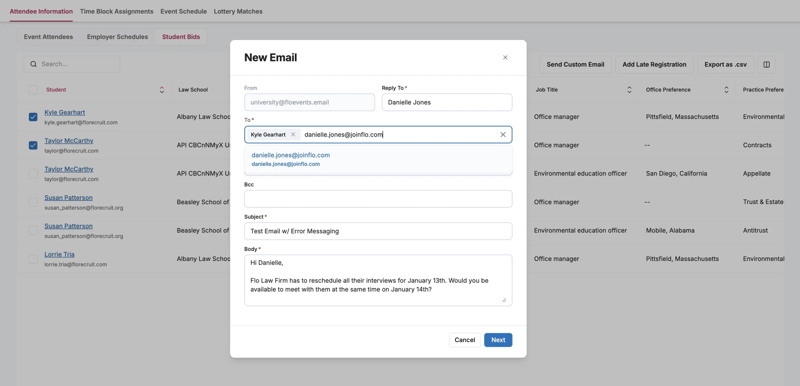Image resolution: width=800 pixels, height=386 pixels.
Task: Check the Taylor McCarthy Appellate row checkbox
Action: (x=33, y=174)
